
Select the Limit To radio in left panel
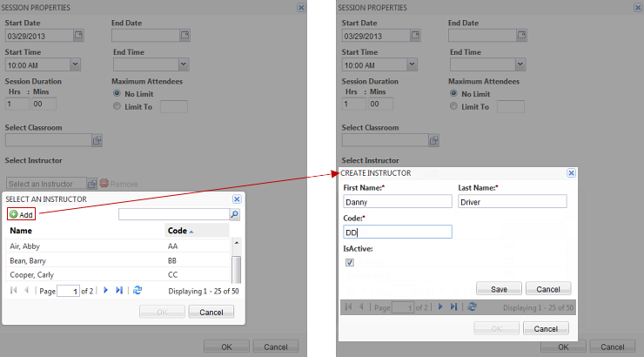117,107
